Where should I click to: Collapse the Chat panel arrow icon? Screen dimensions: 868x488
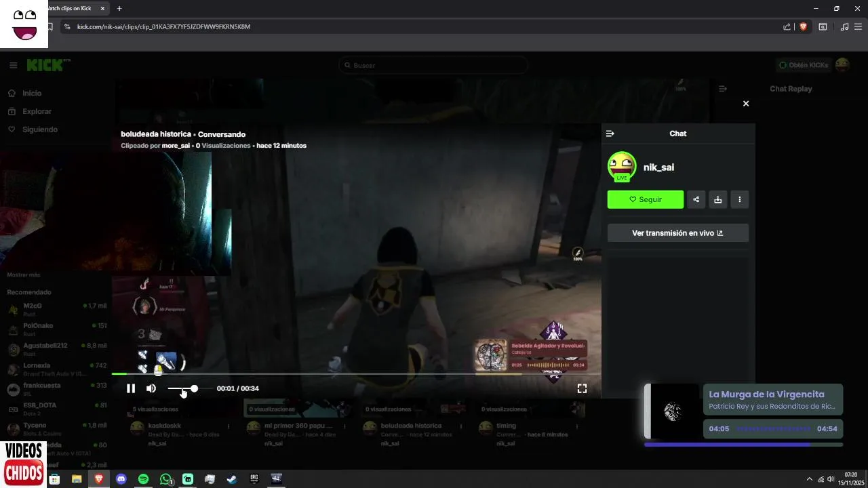click(x=610, y=134)
